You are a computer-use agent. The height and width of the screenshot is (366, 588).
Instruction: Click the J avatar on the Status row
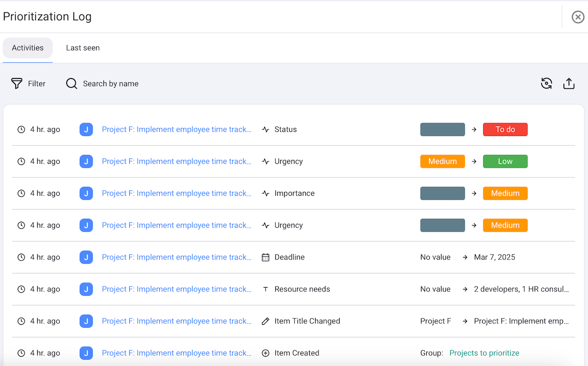86,129
